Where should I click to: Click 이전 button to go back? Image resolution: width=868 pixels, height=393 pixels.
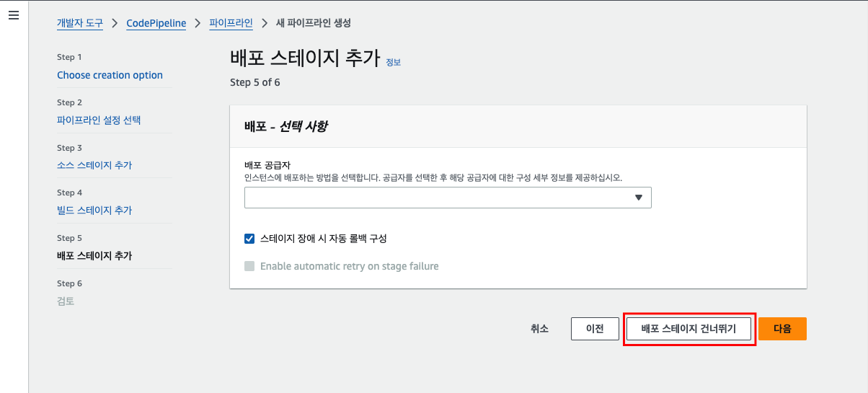(595, 329)
